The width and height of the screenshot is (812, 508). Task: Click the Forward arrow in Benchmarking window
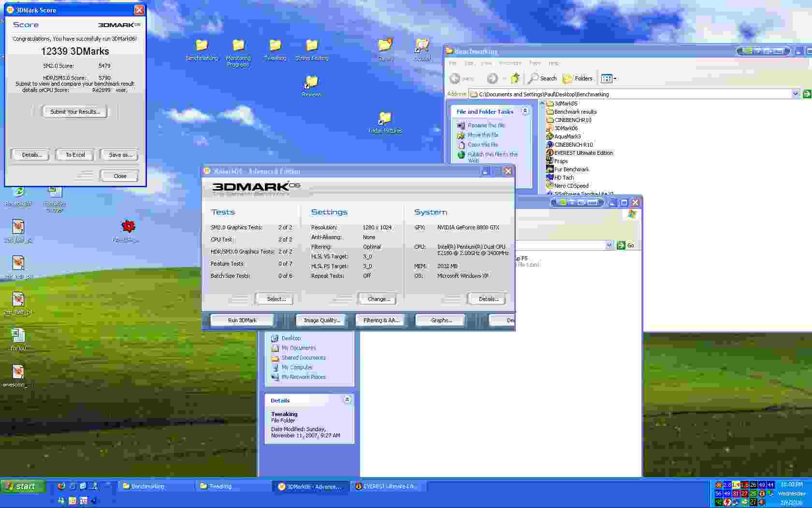pos(492,78)
